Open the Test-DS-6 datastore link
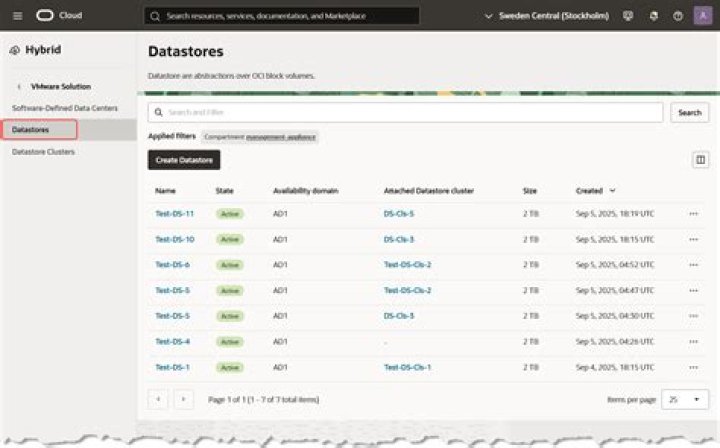 click(172, 265)
